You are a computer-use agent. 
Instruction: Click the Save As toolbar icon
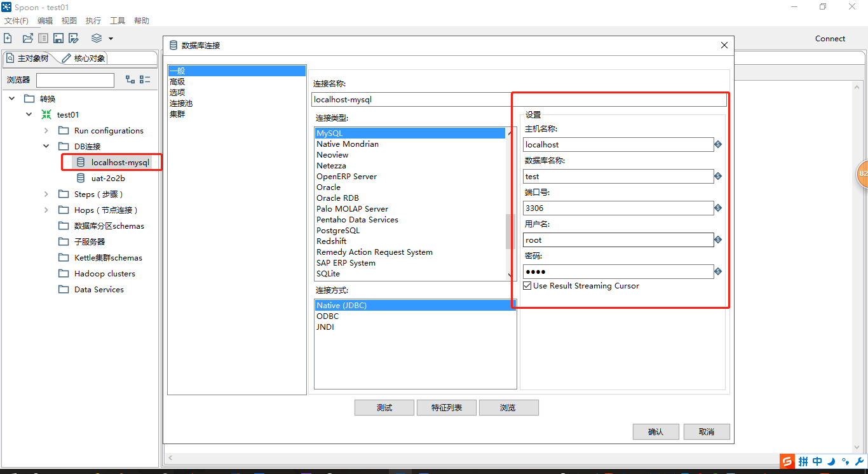(x=74, y=38)
